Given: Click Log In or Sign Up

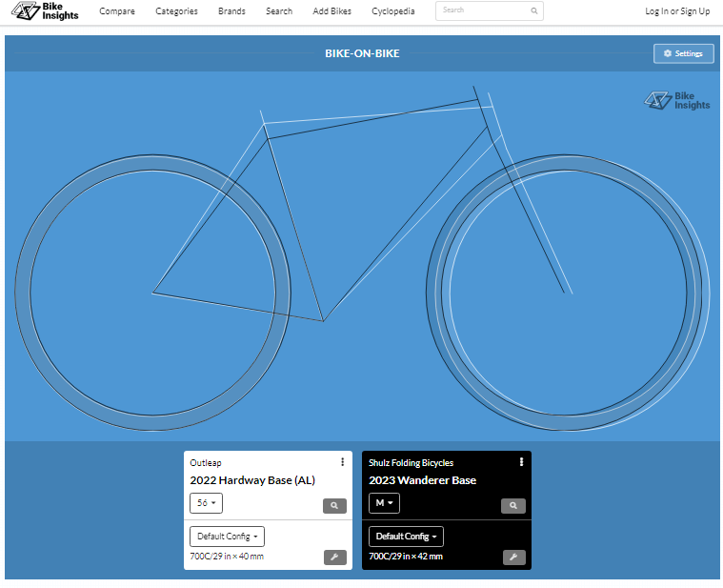Looking at the screenshot, I should coord(677,11).
